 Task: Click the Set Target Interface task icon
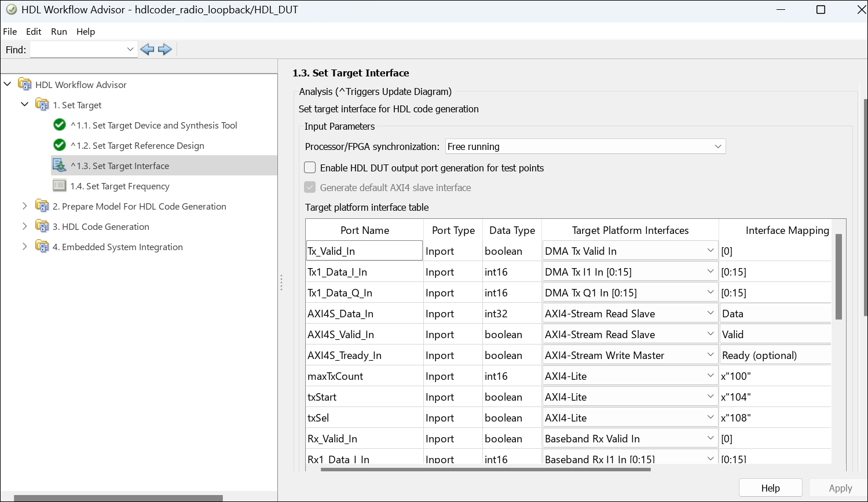click(59, 166)
